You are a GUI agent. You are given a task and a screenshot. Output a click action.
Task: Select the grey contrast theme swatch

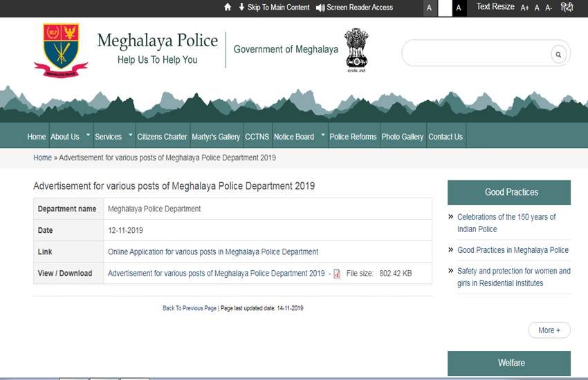430,8
